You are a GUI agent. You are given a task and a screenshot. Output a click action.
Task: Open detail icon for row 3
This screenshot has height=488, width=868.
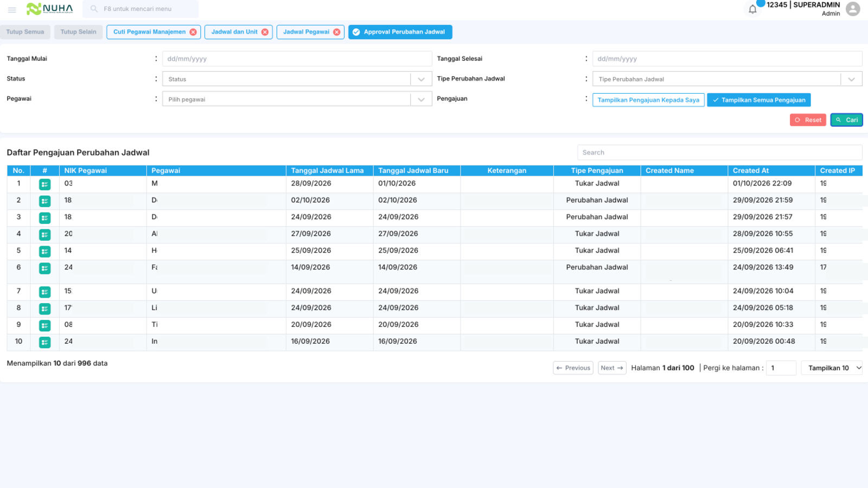click(44, 218)
